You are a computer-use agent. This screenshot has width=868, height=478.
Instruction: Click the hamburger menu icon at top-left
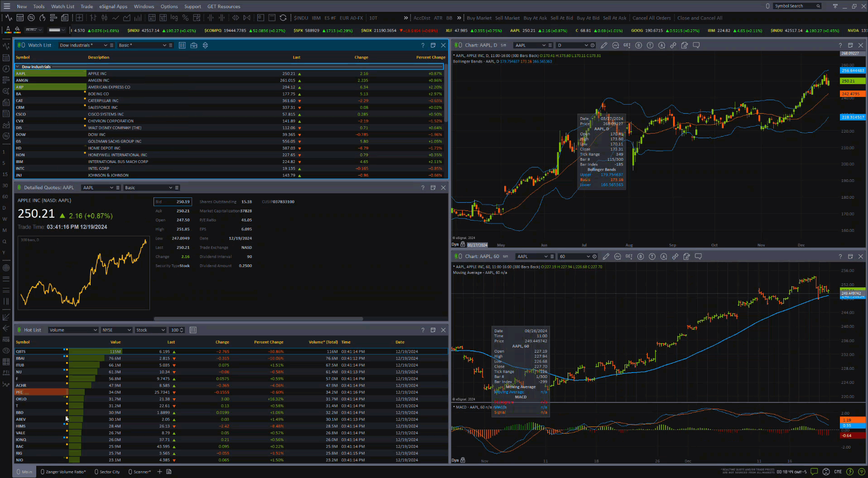7,6
